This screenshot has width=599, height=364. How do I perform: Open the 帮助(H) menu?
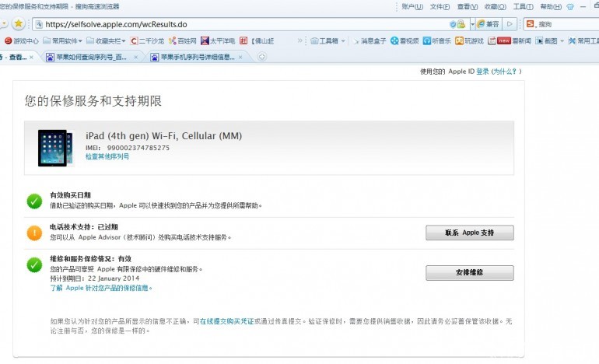pos(551,6)
